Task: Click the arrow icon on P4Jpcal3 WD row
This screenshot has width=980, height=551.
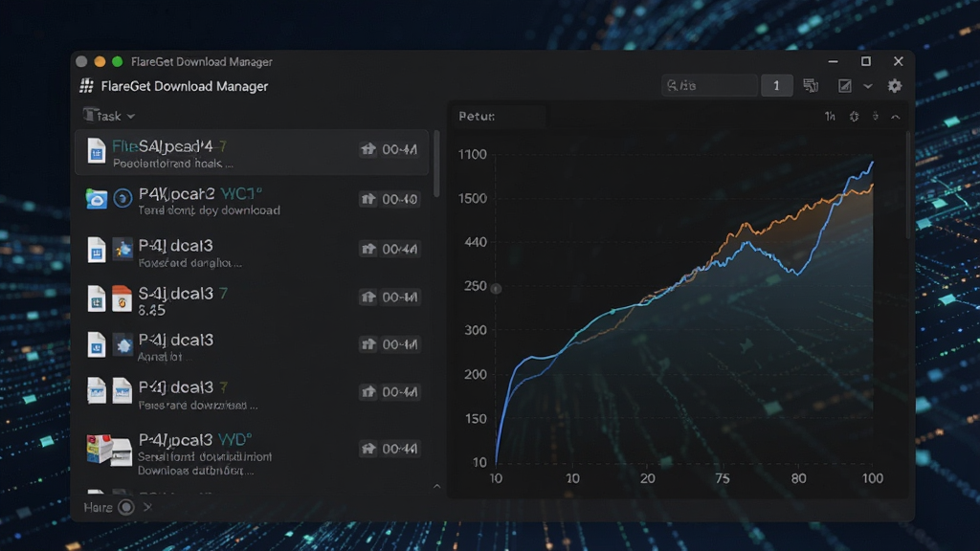Action: point(368,449)
